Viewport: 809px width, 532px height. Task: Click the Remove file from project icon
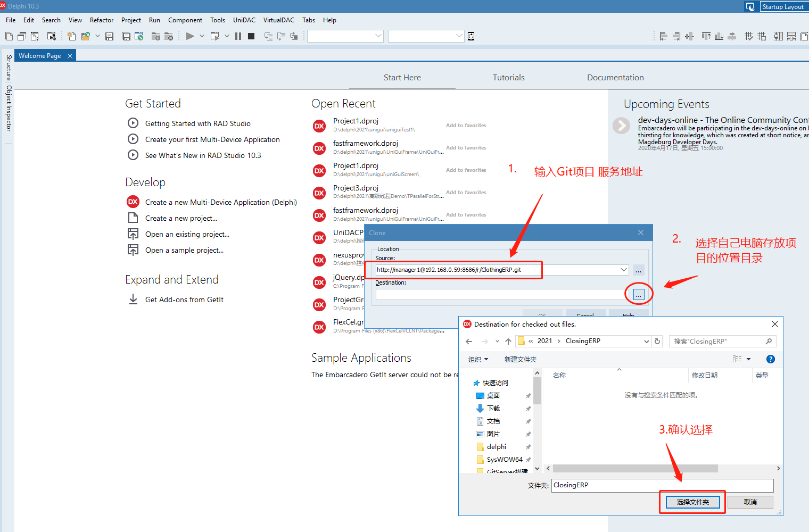click(169, 36)
